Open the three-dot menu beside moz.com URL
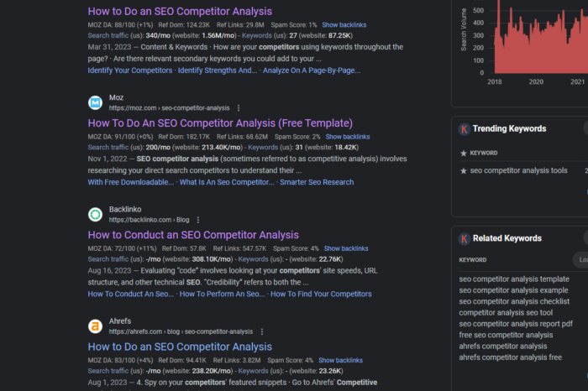Image resolution: width=588 pixels, height=391 pixels. pyautogui.click(x=239, y=108)
